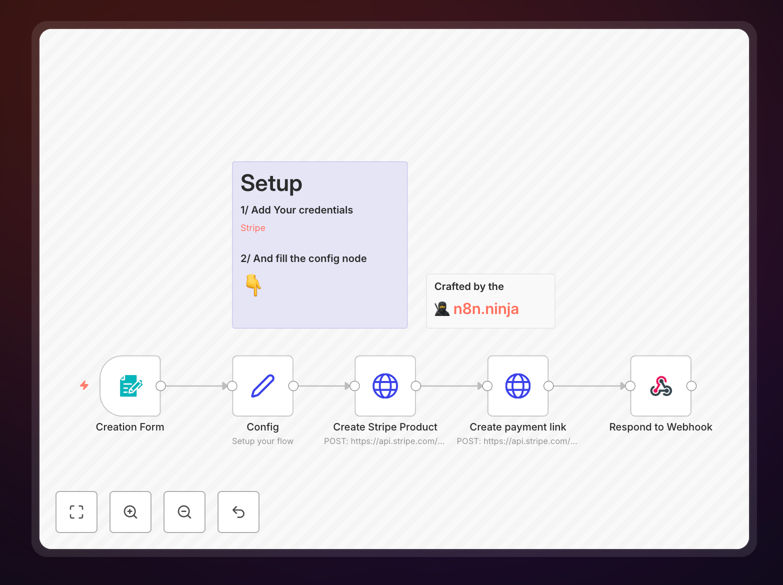Click the Respond to Webhook input connector

tap(630, 386)
